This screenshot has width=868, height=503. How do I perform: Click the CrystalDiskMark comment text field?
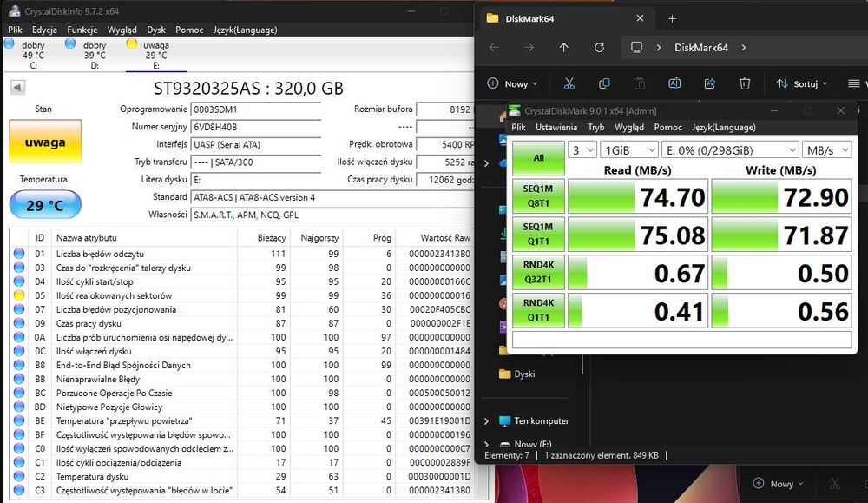click(681, 340)
